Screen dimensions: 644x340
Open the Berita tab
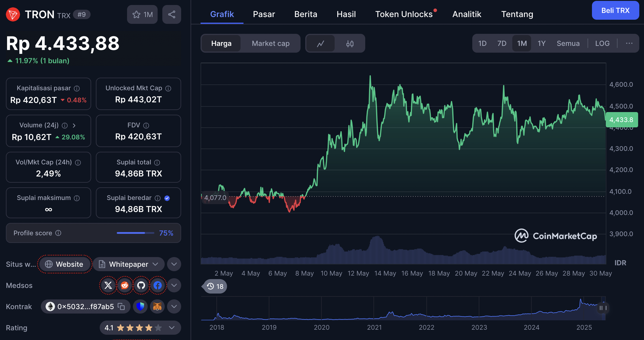click(x=306, y=14)
